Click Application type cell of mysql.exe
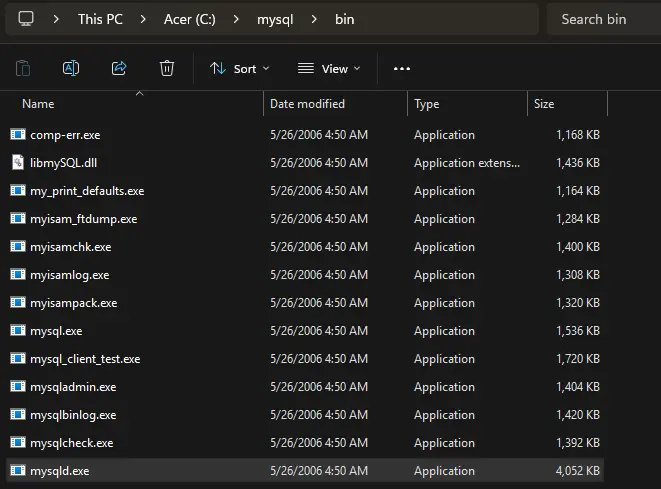The width and height of the screenshot is (661, 489). click(x=444, y=331)
